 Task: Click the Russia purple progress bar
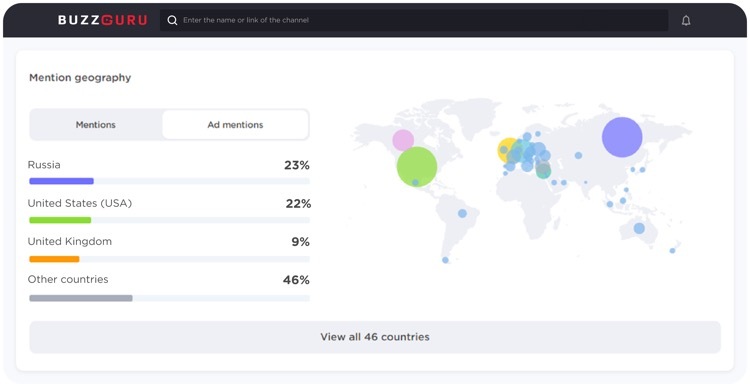[x=61, y=181]
